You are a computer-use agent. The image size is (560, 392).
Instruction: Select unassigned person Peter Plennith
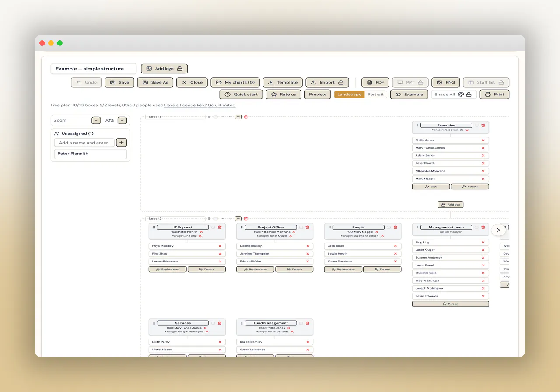(91, 154)
